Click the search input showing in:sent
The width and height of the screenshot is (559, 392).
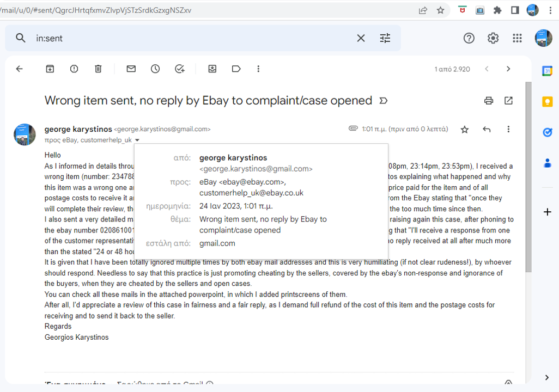[163, 38]
